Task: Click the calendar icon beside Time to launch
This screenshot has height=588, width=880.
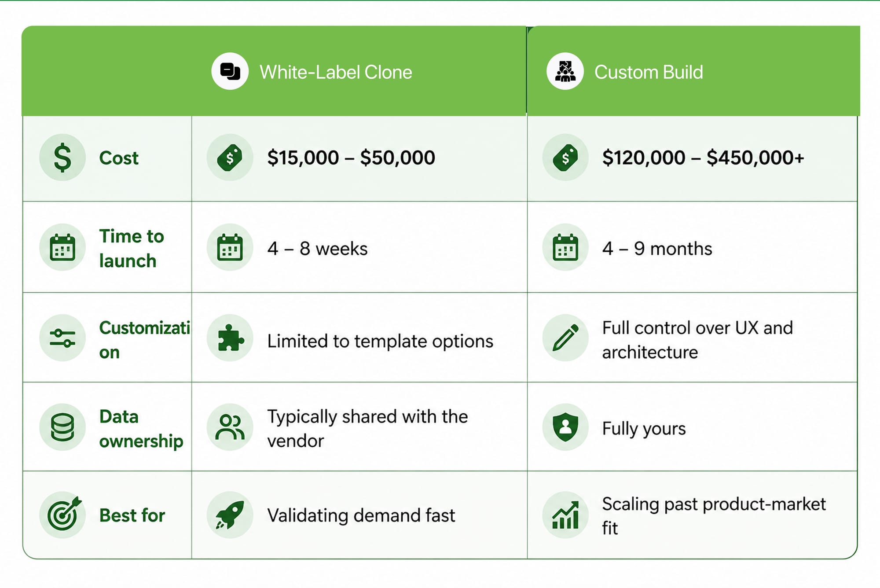Action: (x=62, y=247)
